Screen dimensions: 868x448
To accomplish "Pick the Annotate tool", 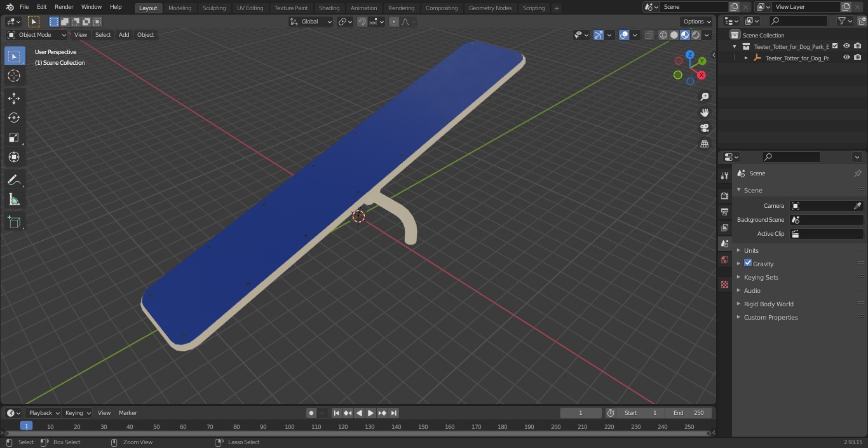I will tap(14, 180).
